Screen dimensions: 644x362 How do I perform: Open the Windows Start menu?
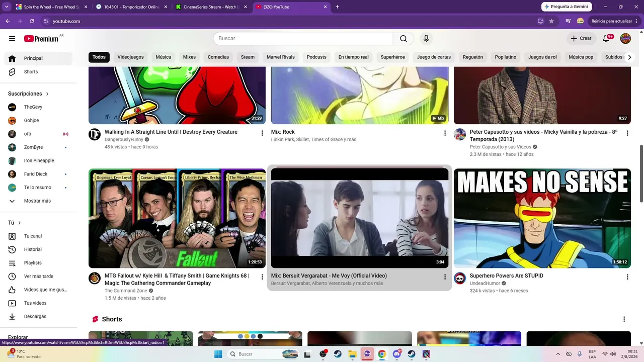click(x=218, y=354)
